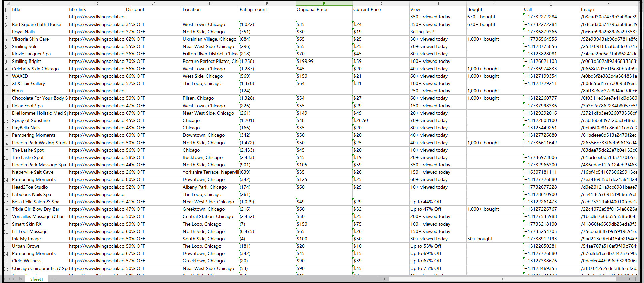
Task: Select column A header
Action: pyautogui.click(x=39, y=3)
